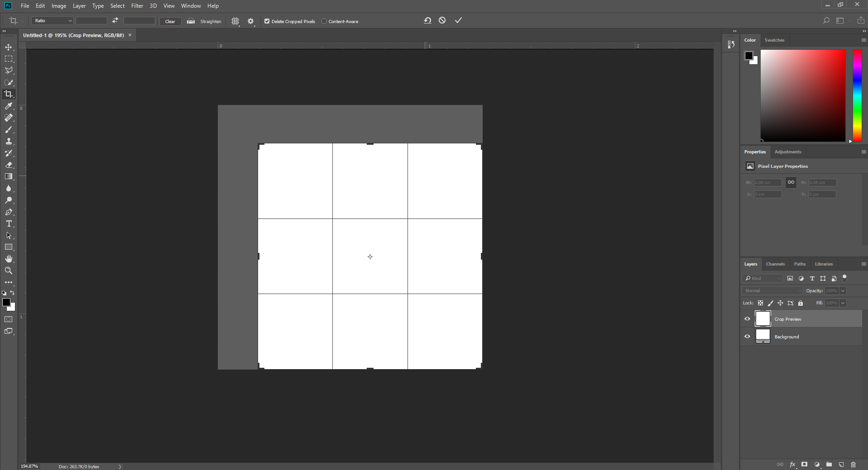Select the Eyedropper tool

point(9,106)
